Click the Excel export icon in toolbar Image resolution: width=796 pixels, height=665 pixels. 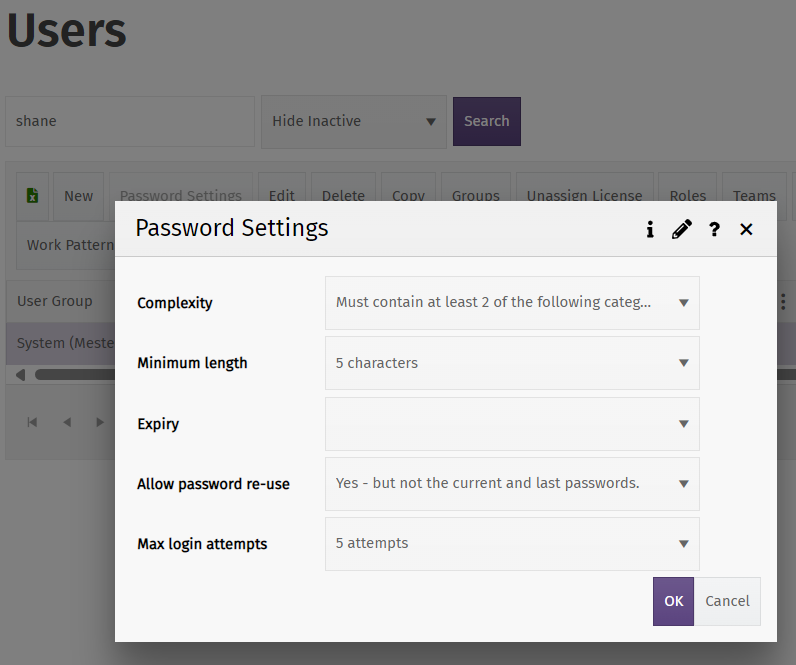click(33, 196)
